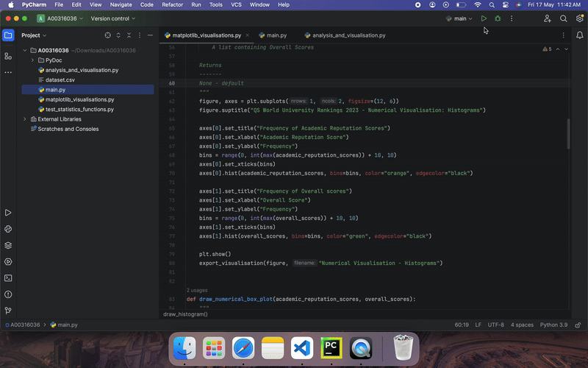588x368 pixels.
Task: Click the Python 3.9 interpreter selector
Action: (553, 325)
